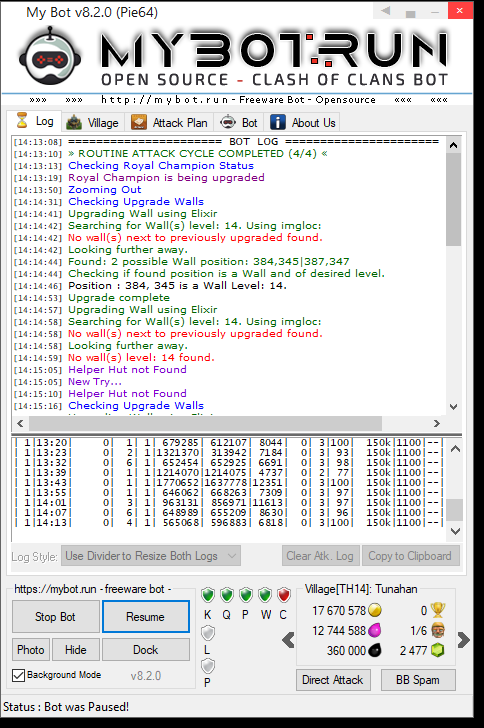Viewport: 484px width, 728px height.
Task: Click the pink elixir drop icon
Action: click(375, 630)
